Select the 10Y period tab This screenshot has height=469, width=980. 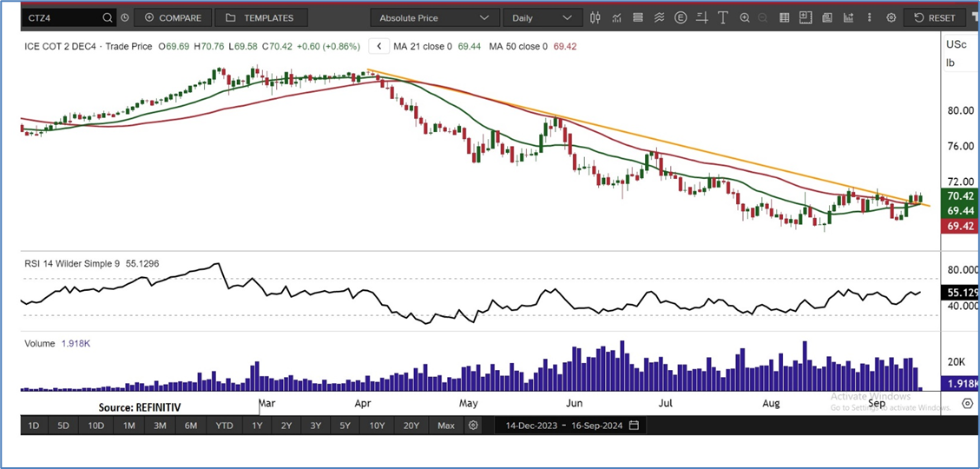377,426
